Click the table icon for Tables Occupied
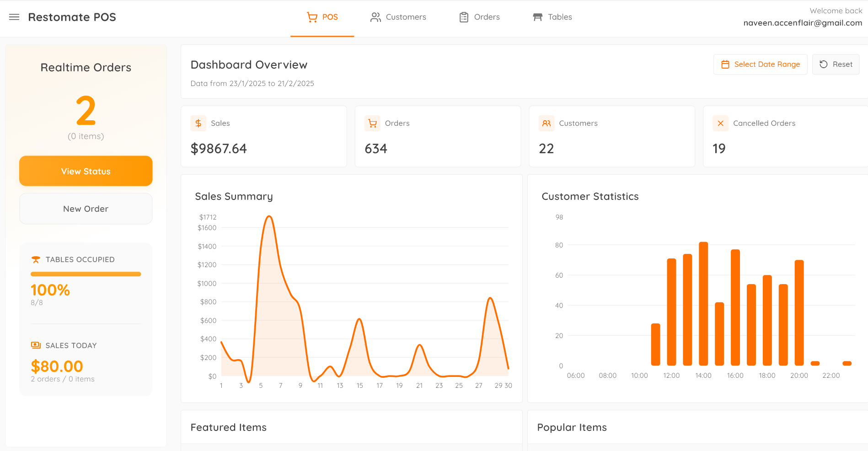Screen dimensions: 868x451 click(36, 259)
